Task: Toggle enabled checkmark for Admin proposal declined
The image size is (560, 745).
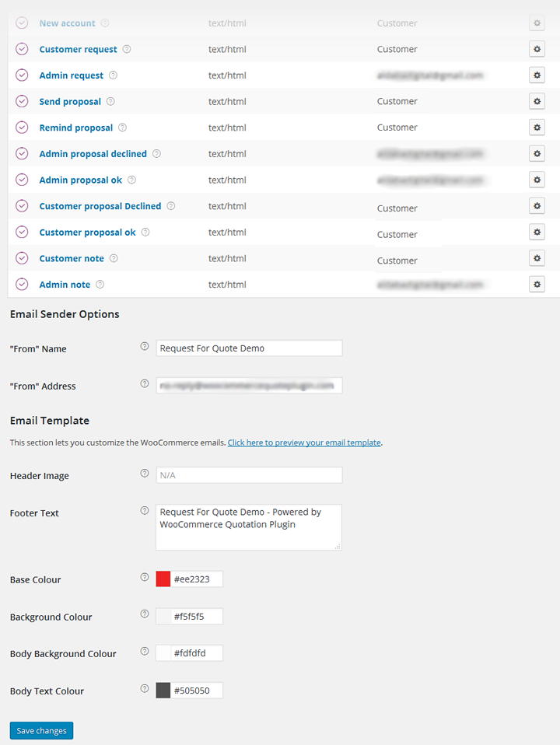Action: click(22, 154)
